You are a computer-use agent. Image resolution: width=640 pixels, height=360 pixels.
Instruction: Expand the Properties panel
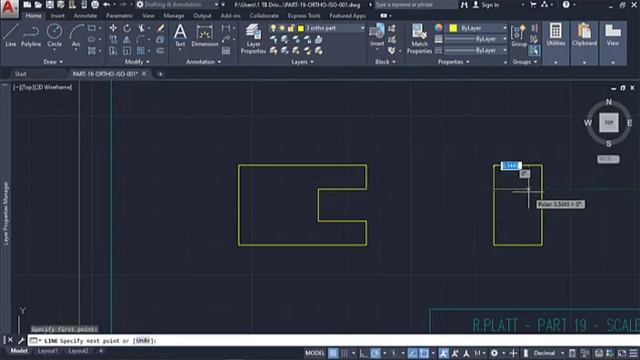point(453,62)
